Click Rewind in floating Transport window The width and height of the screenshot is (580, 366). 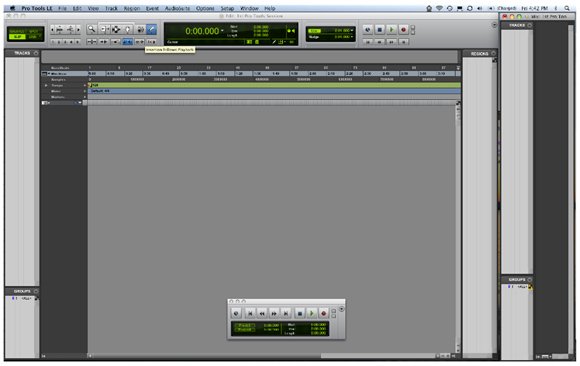(262, 313)
